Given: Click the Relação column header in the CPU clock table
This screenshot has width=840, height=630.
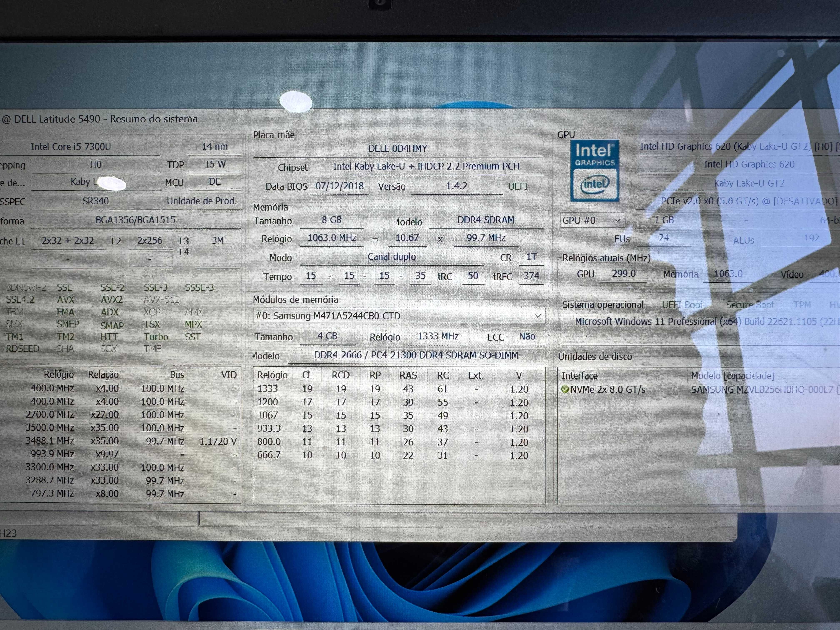Looking at the screenshot, I should click(x=103, y=375).
